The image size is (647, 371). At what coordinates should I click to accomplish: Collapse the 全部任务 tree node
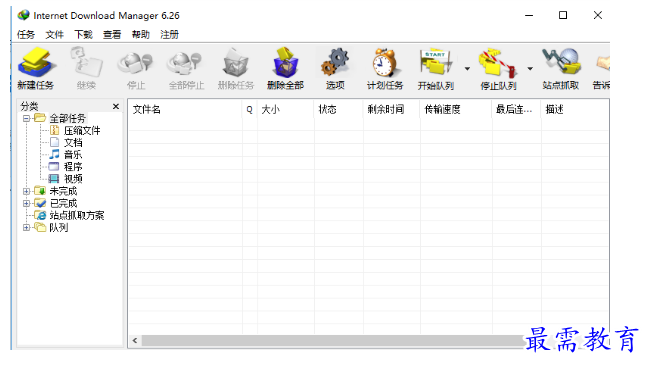pyautogui.click(x=26, y=119)
